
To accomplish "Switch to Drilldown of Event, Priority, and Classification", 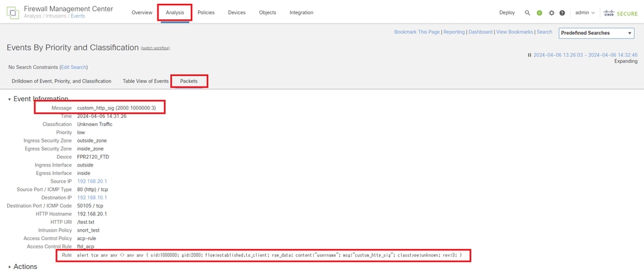I will click(x=62, y=81).
